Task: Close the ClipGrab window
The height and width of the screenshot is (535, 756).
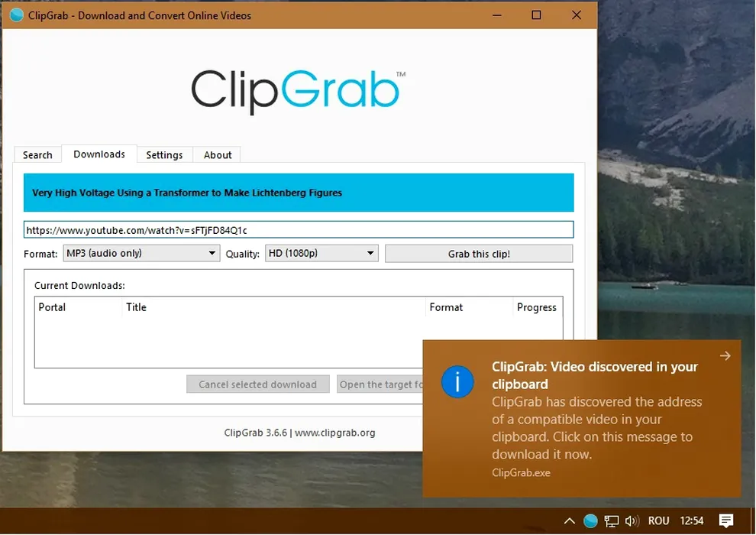Action: pos(576,15)
